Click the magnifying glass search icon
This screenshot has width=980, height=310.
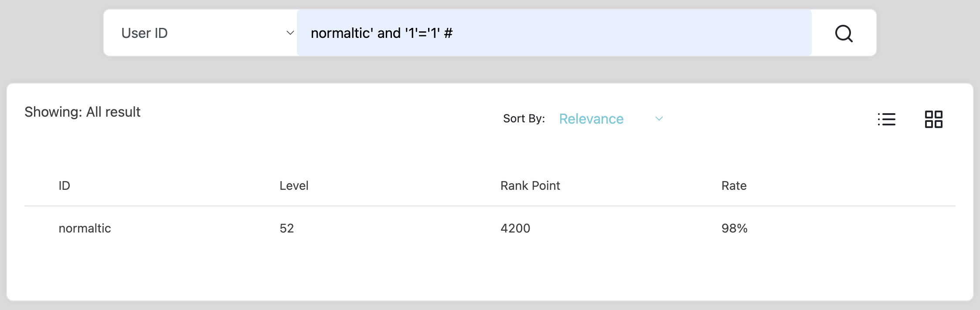(x=844, y=33)
